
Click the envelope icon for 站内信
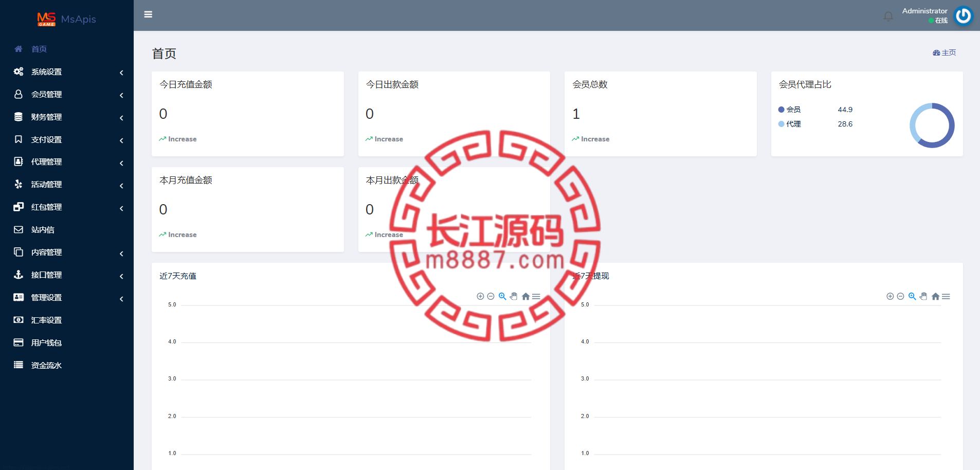(19, 229)
